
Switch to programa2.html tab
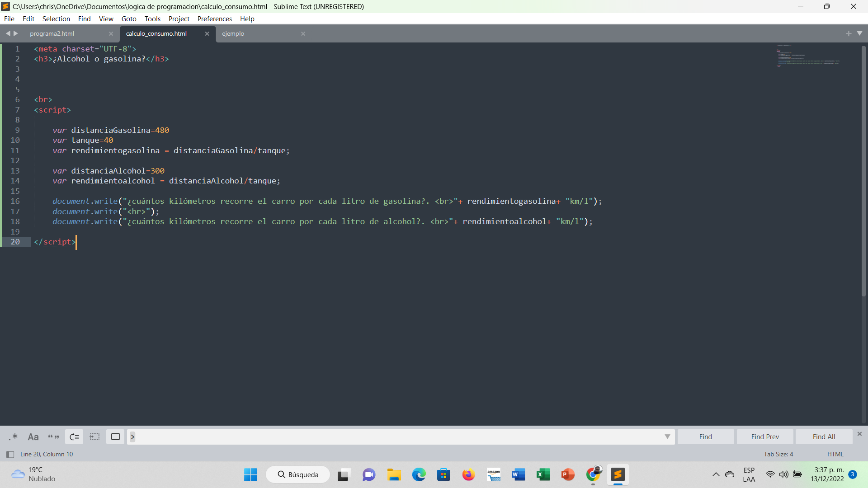click(x=52, y=34)
